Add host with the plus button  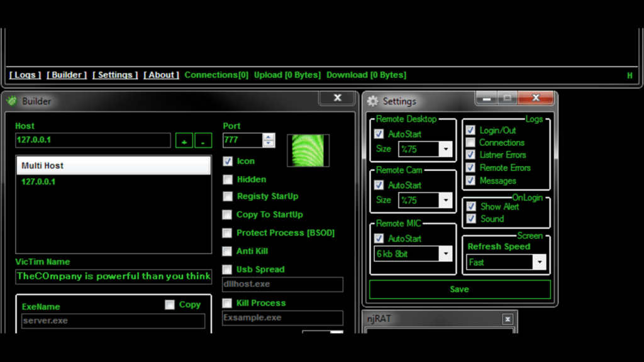(184, 140)
